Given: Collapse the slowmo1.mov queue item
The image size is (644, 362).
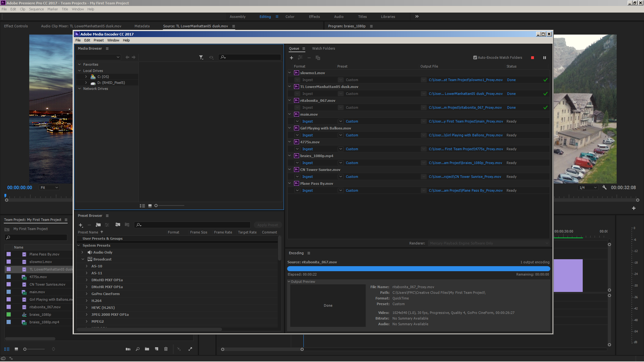Looking at the screenshot, I should point(290,73).
